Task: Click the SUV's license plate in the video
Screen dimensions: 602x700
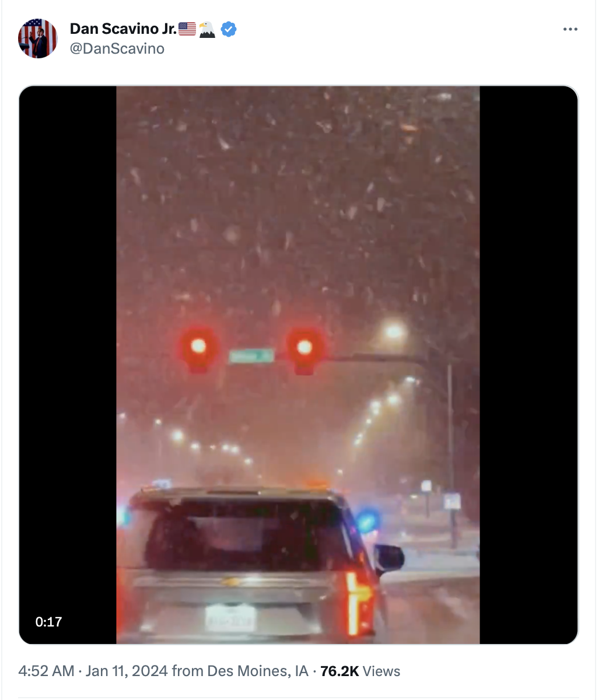Action: [x=230, y=618]
